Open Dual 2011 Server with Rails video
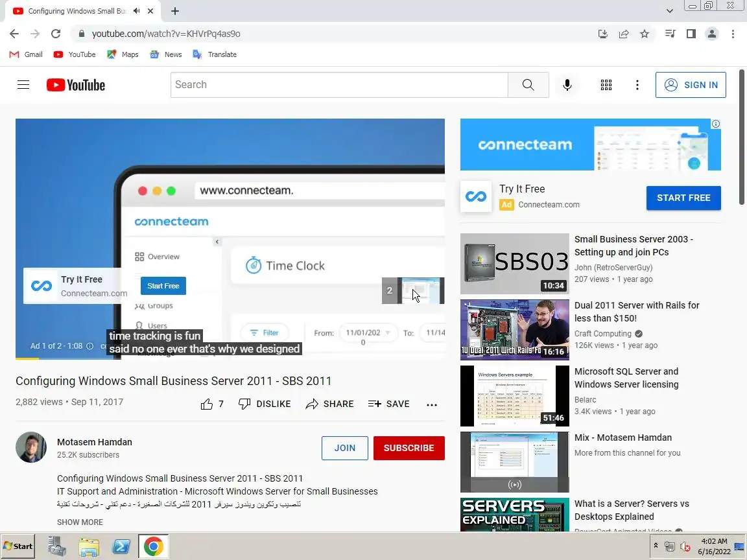Image resolution: width=747 pixels, height=560 pixels. [x=637, y=312]
